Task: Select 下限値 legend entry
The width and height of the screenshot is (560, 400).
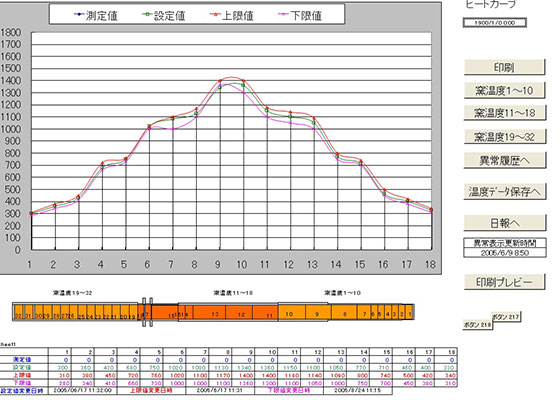Action: 300,15
